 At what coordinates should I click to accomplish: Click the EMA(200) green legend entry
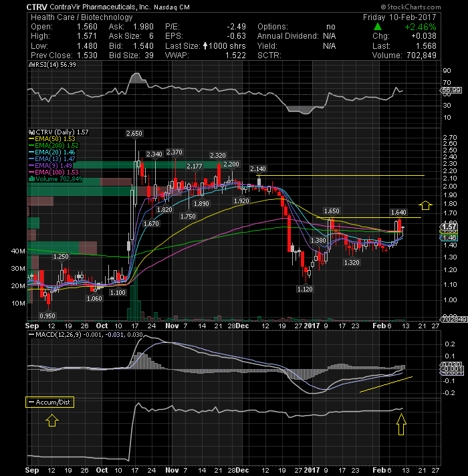pyautogui.click(x=53, y=146)
